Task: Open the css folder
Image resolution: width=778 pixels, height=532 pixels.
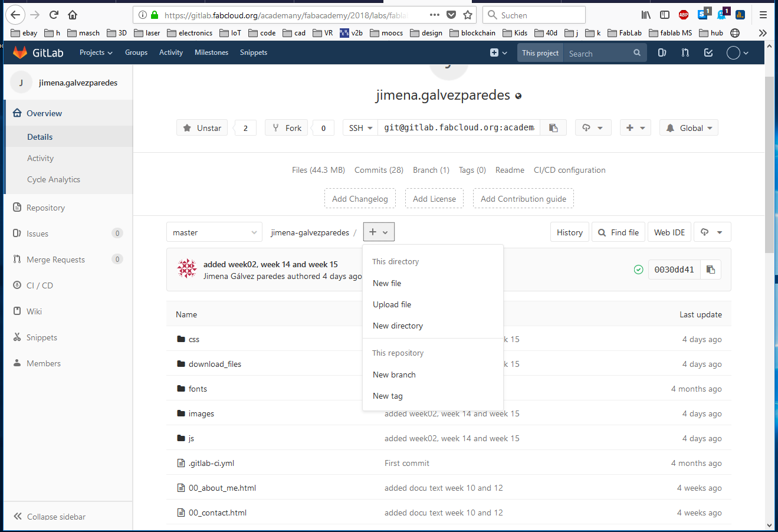Action: pyautogui.click(x=194, y=339)
